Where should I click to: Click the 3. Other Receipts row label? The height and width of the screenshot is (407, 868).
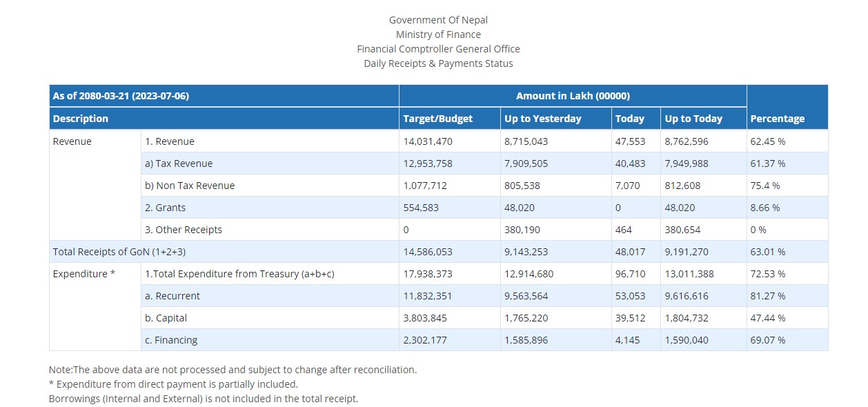point(184,230)
